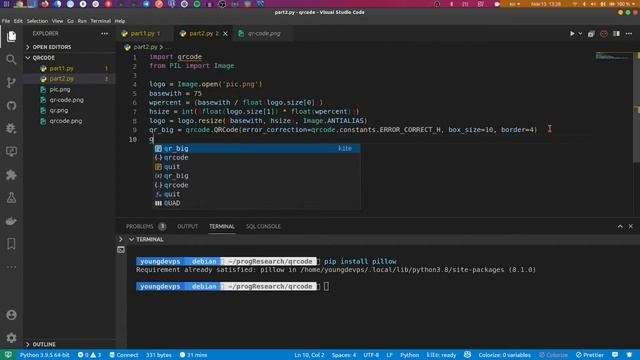Open the Testing flask view
Screen dimensions: 640x360
(11, 198)
